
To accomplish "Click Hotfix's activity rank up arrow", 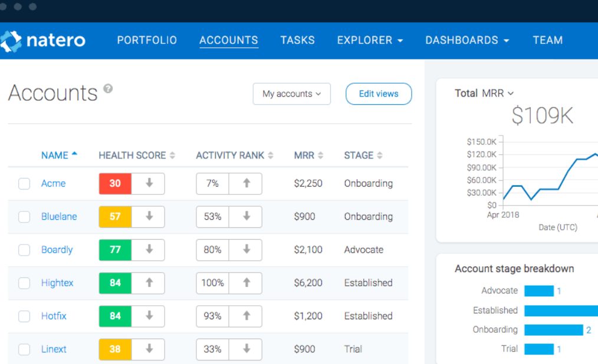I will click(x=247, y=316).
